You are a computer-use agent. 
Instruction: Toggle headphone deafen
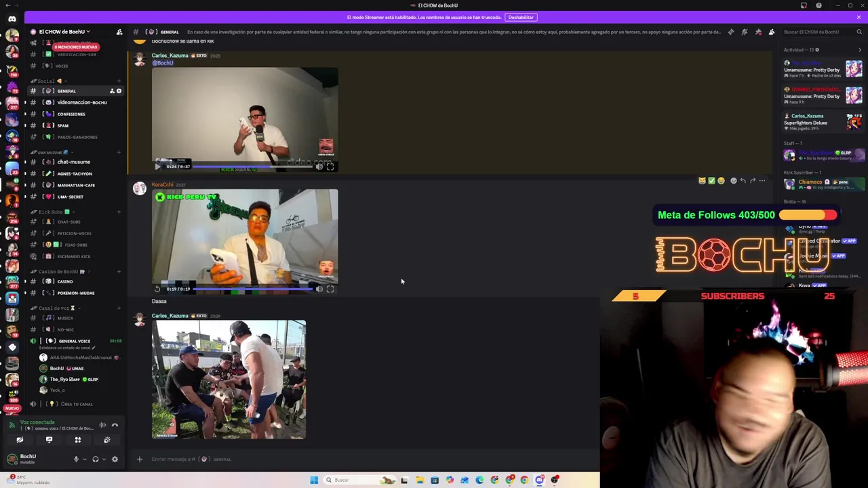[96, 460]
